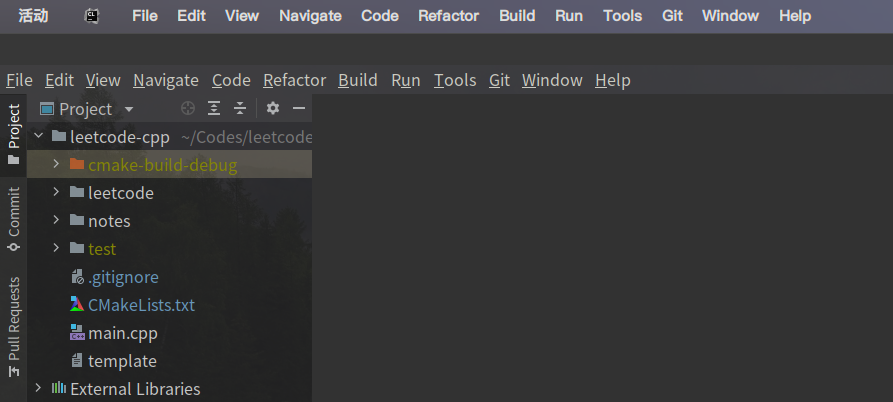Expand the cmake-build-debug folder

(x=56, y=164)
